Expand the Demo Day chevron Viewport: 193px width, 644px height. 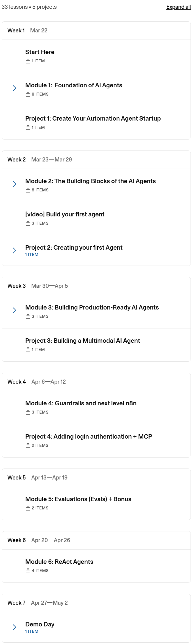15,627
